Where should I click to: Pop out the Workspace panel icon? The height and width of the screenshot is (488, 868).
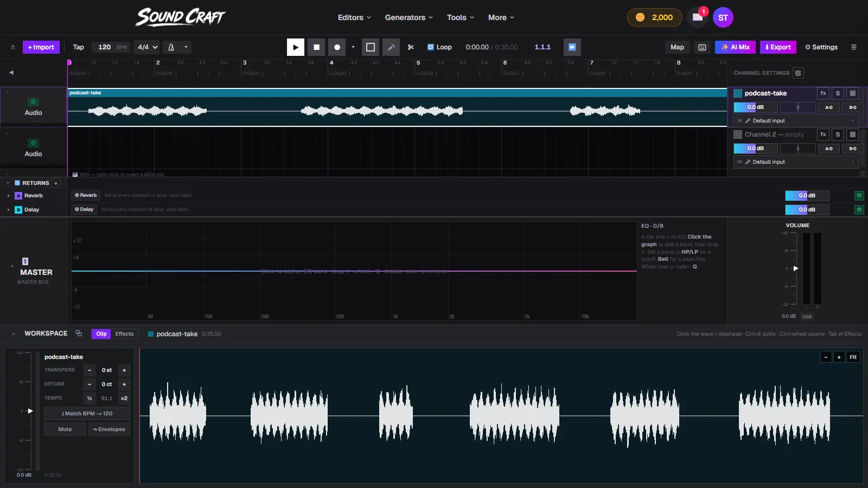(x=79, y=333)
